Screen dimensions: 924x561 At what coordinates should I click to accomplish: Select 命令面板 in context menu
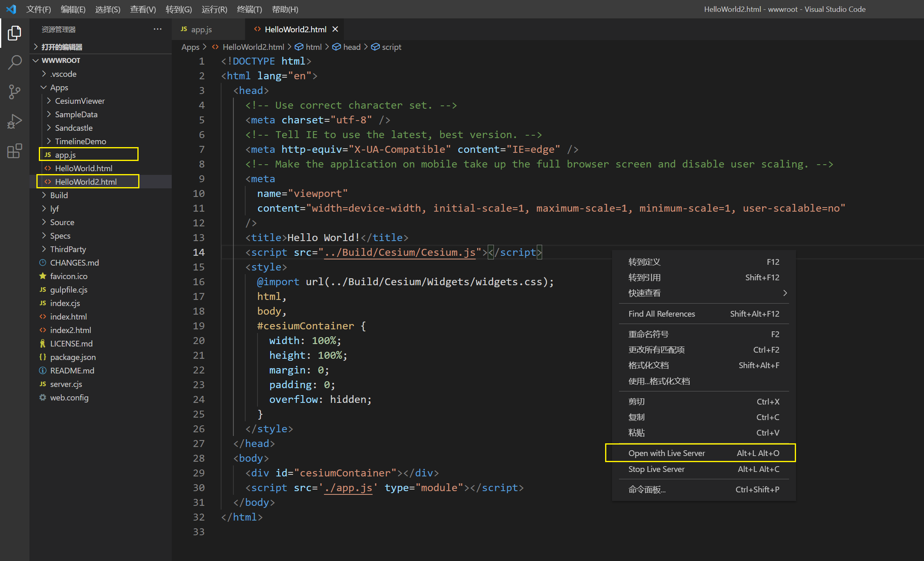(704, 489)
